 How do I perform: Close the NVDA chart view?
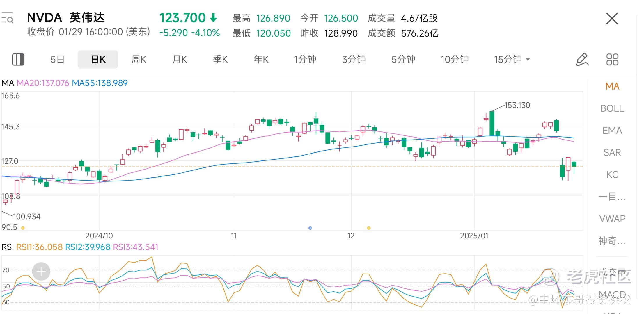[x=612, y=19]
